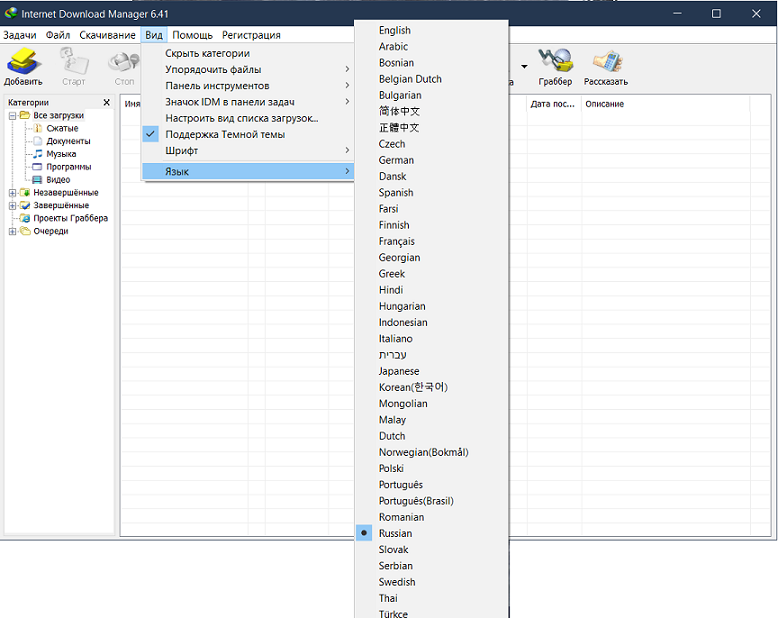Switch language to Spanish

[432, 192]
